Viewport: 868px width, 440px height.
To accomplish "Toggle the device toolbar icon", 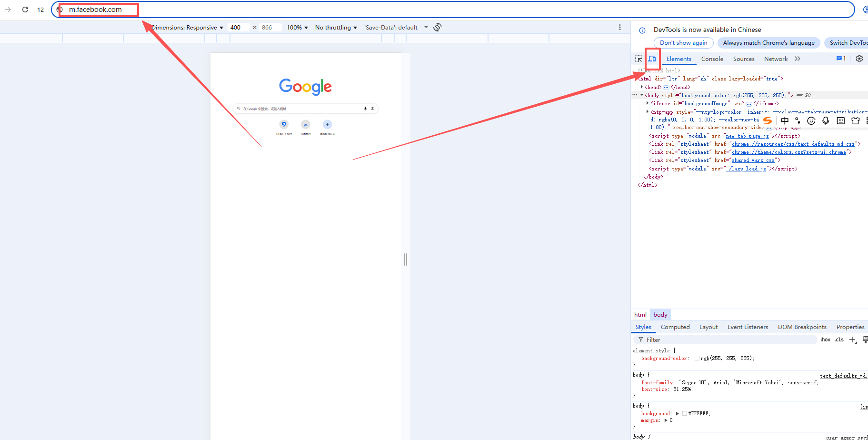I will coord(652,59).
